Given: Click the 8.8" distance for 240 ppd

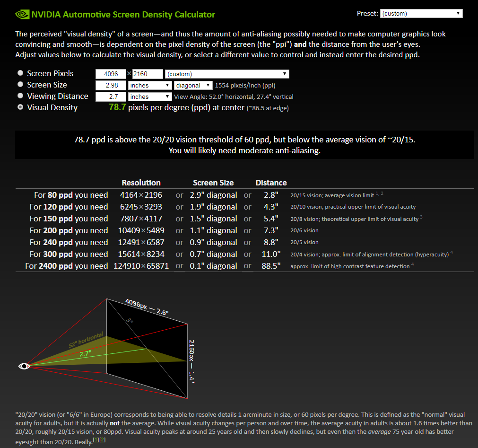Looking at the screenshot, I should [x=271, y=243].
